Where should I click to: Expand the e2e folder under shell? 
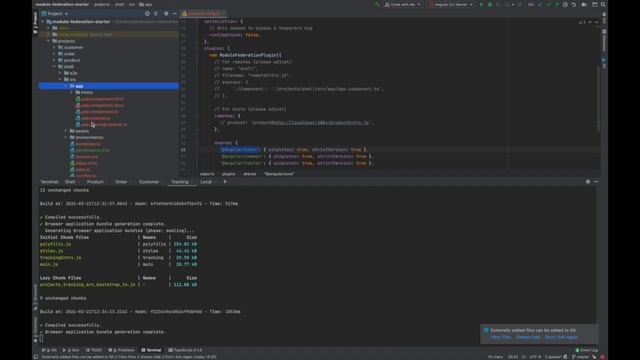pyautogui.click(x=60, y=73)
